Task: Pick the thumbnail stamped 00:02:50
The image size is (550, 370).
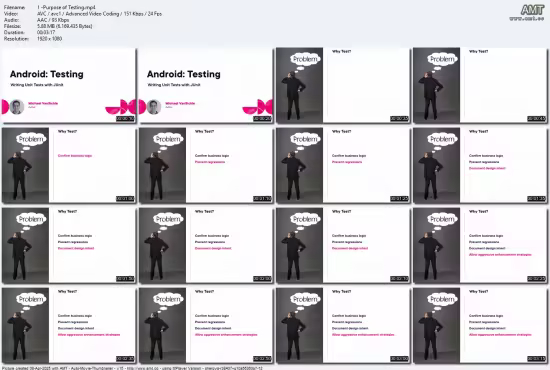Action: [206, 325]
